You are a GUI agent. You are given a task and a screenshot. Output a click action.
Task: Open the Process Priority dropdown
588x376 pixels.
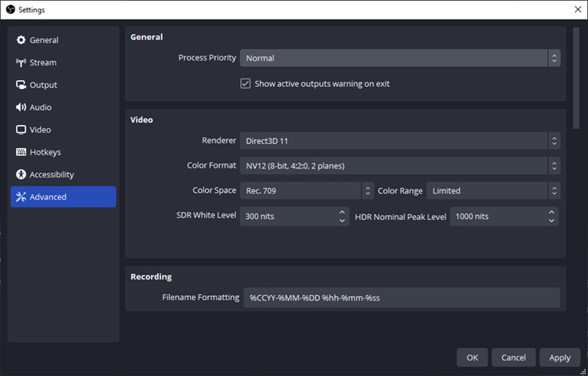399,58
